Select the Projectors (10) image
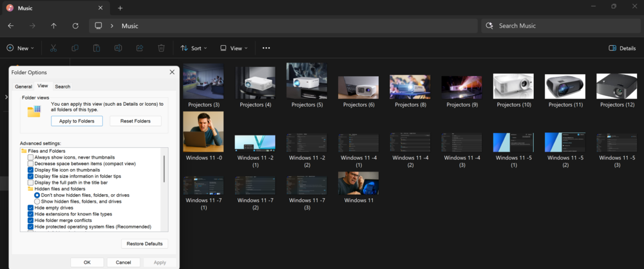The height and width of the screenshot is (269, 644). click(x=513, y=86)
